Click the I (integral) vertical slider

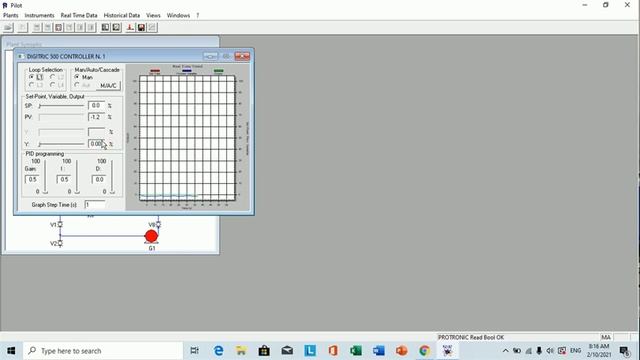77,176
